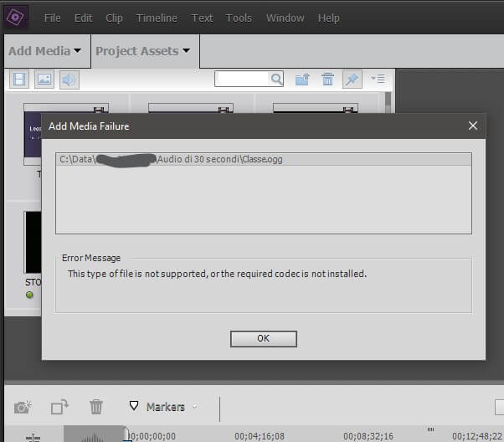Viewport: 504px width, 442px height.
Task: Toggle the show still images filter
Action: coord(44,80)
